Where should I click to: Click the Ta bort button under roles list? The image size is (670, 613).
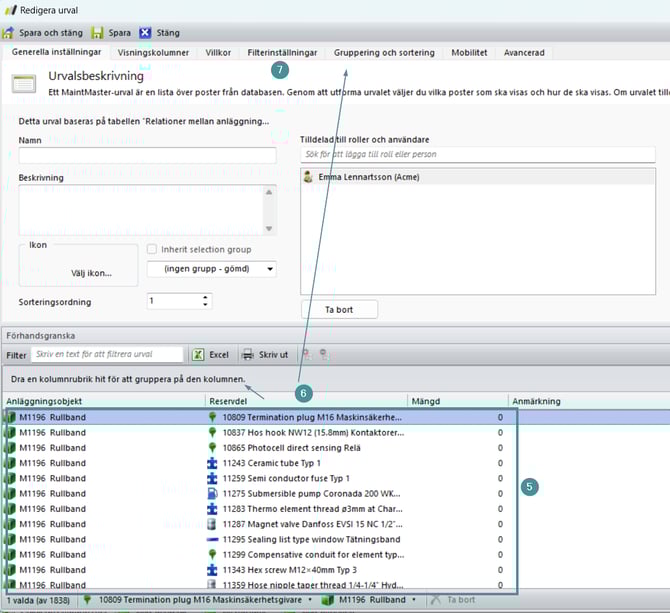click(x=339, y=310)
